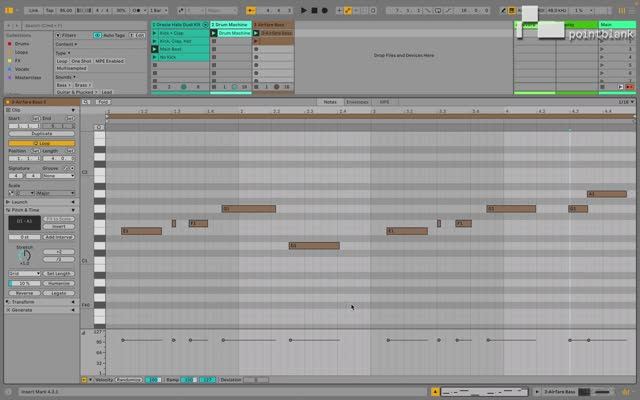Screen dimensions: 640x400
Task: Click the Humanize amount 10% slider
Action: pyautogui.click(x=24, y=283)
